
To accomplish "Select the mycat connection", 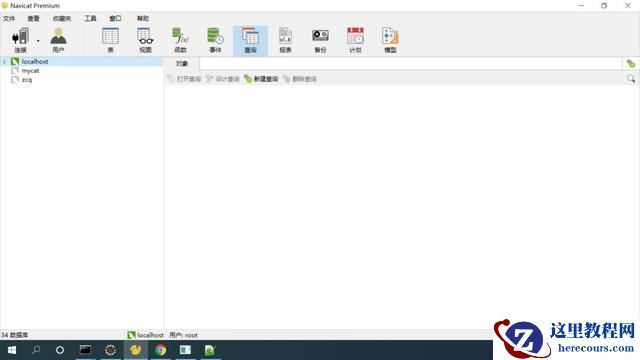I will click(x=30, y=71).
